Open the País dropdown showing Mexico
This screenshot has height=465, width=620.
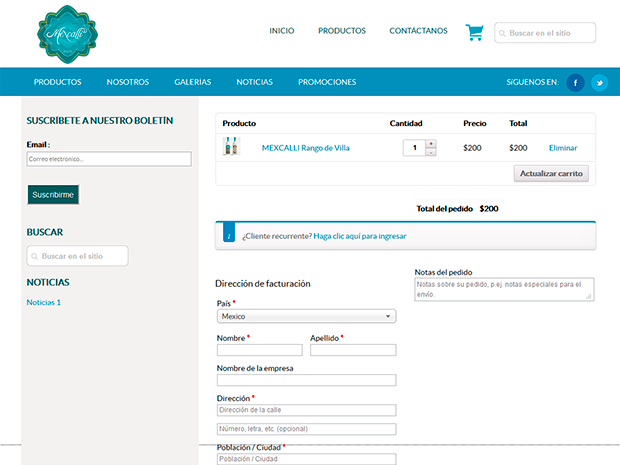(x=306, y=316)
